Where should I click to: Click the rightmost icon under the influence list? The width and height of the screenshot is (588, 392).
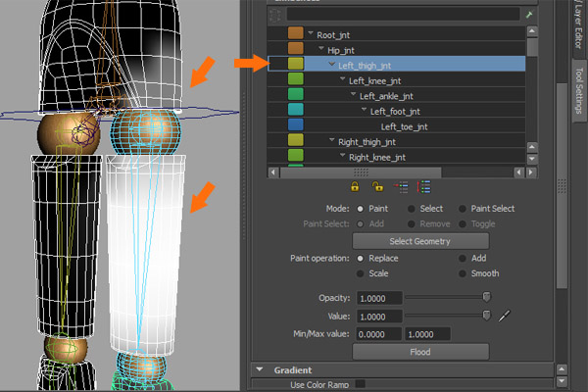pos(425,186)
